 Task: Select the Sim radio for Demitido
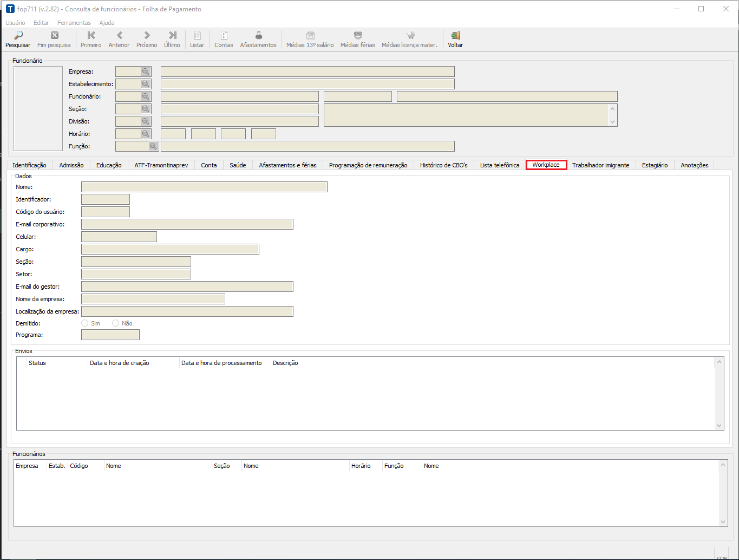pyautogui.click(x=85, y=323)
